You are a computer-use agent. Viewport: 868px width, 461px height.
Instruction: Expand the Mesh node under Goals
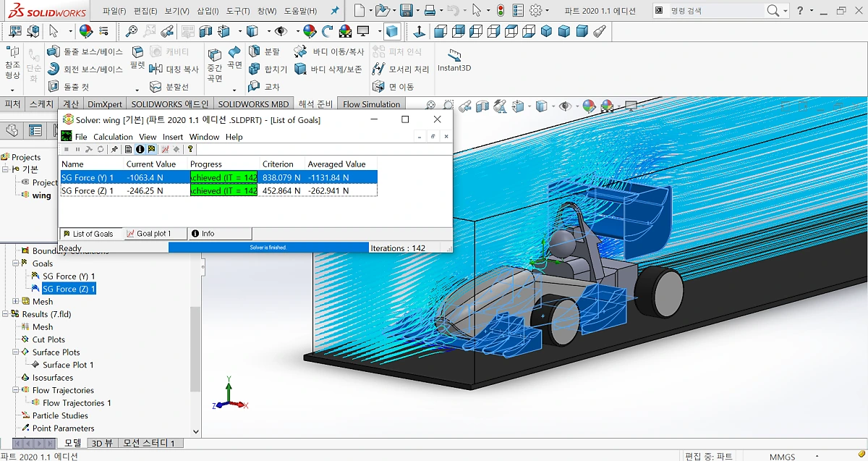(16, 302)
